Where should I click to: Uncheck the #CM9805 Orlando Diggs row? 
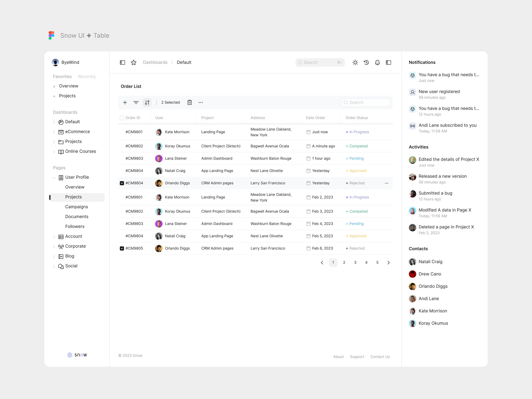122,248
